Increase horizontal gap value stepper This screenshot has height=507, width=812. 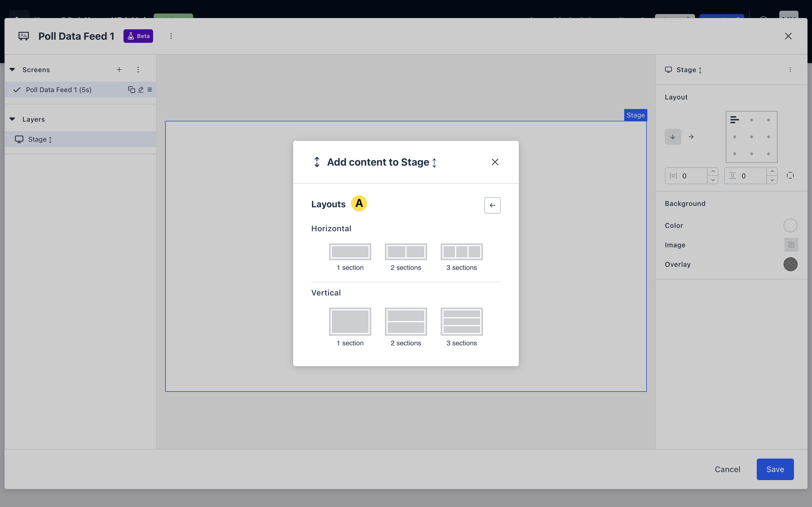[713, 171]
